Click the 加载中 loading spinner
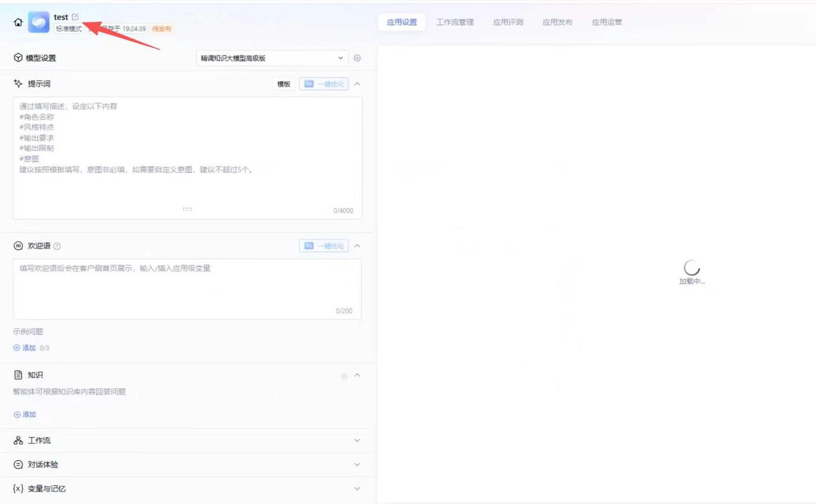 tap(692, 268)
